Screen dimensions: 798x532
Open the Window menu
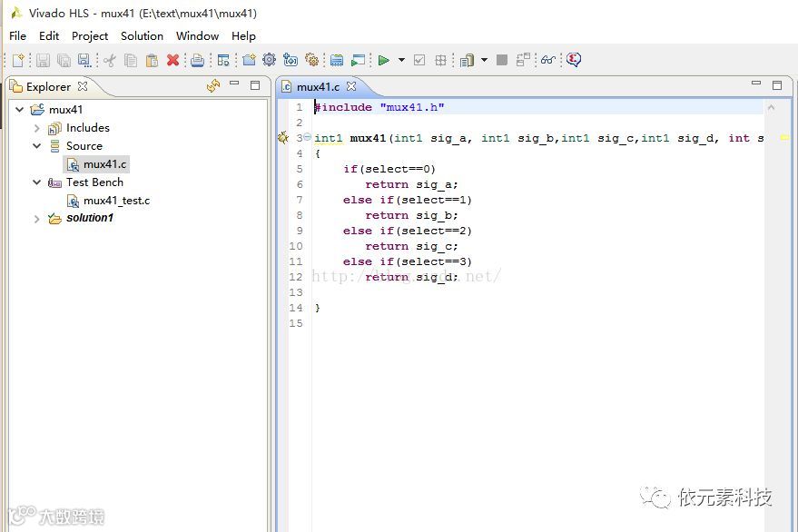pos(198,36)
